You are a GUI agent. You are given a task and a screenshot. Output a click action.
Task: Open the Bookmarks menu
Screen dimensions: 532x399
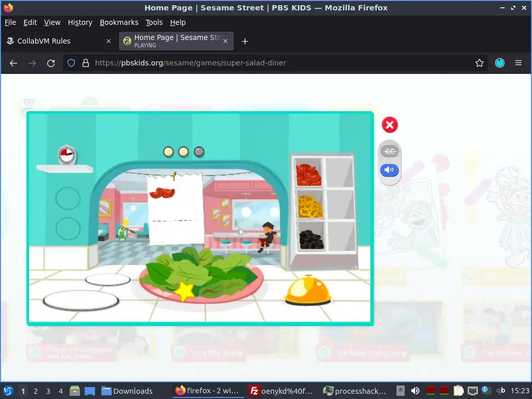tap(119, 22)
